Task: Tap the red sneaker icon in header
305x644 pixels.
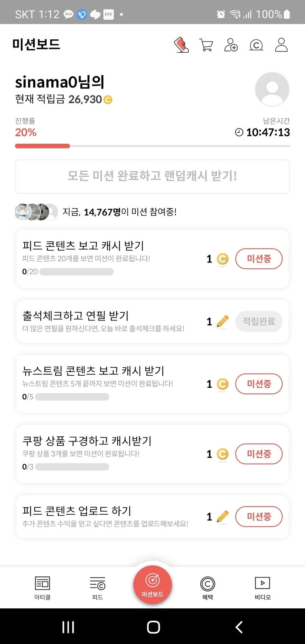Action: pos(181,45)
